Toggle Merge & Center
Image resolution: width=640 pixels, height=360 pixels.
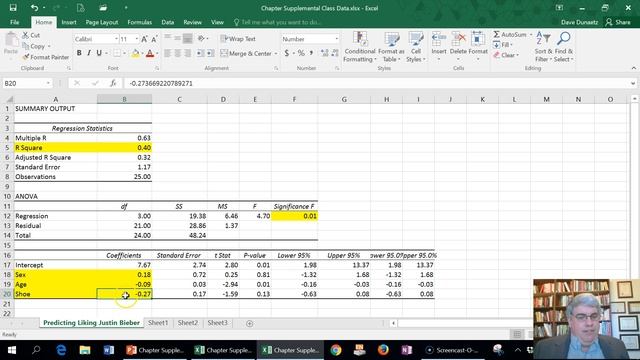click(246, 53)
